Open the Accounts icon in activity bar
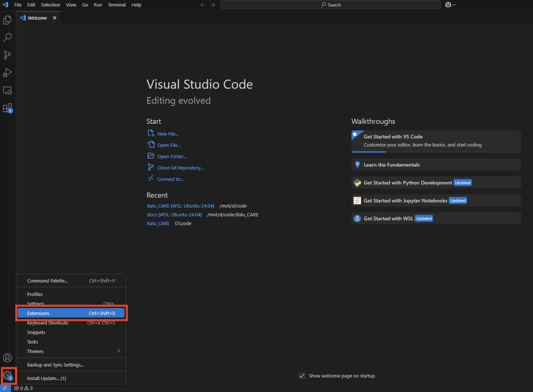 point(7,358)
